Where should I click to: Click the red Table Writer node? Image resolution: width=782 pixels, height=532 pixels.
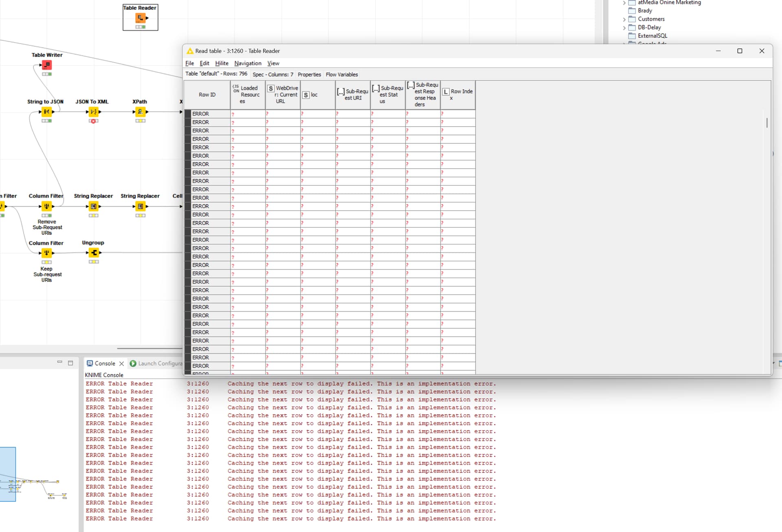coord(47,65)
